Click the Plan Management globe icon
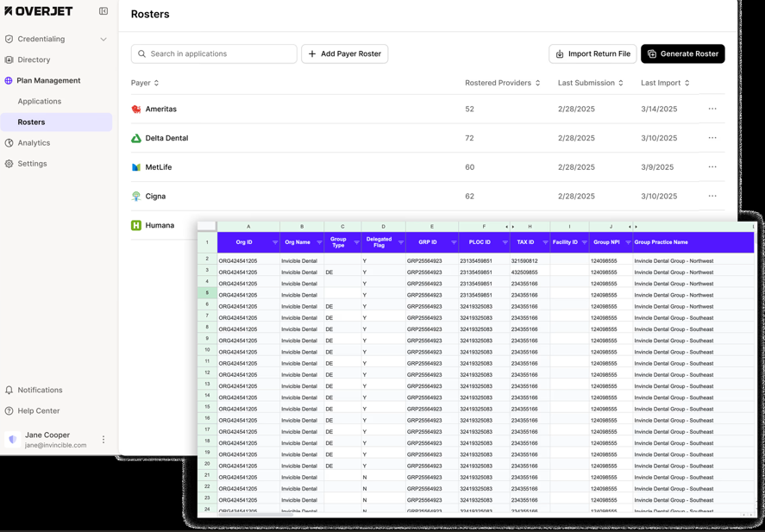Viewport: 765px width, 532px height. (9, 80)
